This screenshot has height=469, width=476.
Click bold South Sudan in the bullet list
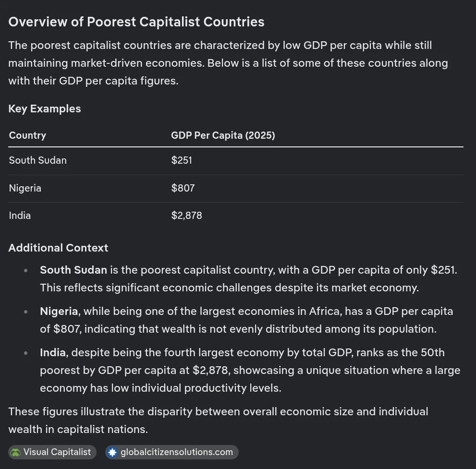click(73, 270)
